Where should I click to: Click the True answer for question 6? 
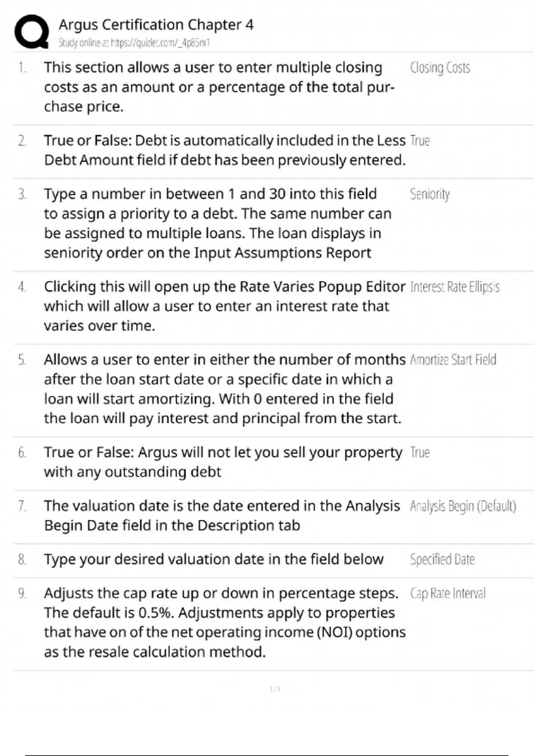420,452
